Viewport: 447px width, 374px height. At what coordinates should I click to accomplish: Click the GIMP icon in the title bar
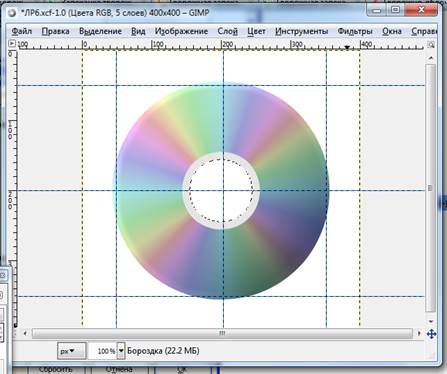(x=12, y=13)
